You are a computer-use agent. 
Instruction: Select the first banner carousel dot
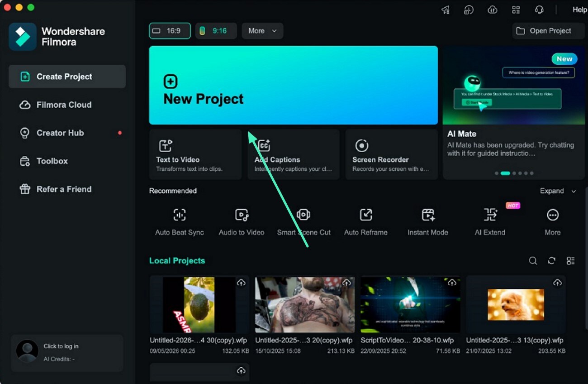click(x=497, y=173)
